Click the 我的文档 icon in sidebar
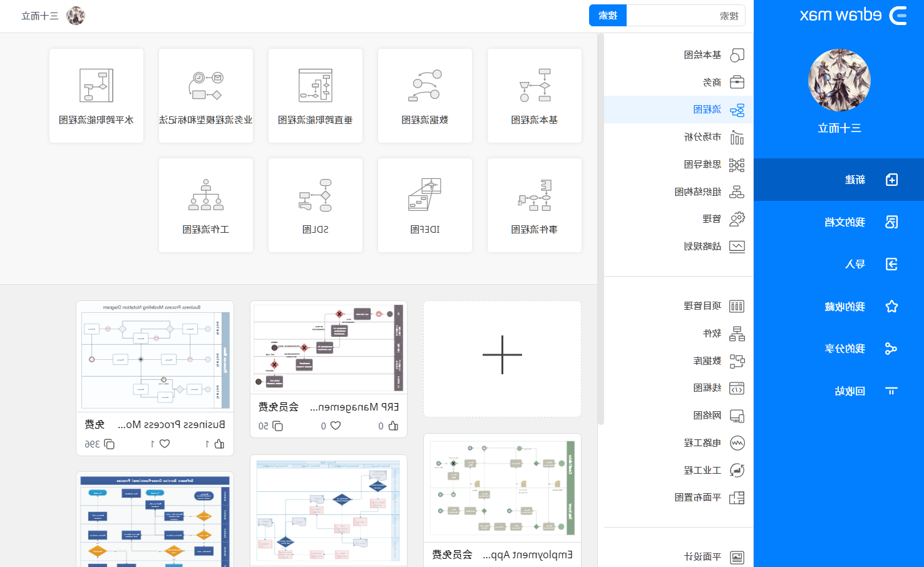Viewport: 924px width, 567px height. (891, 222)
